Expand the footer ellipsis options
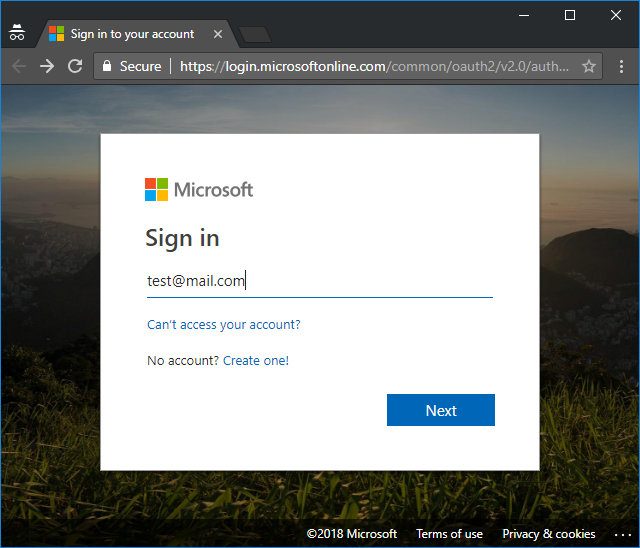Image resolution: width=640 pixels, height=548 pixels. click(x=623, y=534)
